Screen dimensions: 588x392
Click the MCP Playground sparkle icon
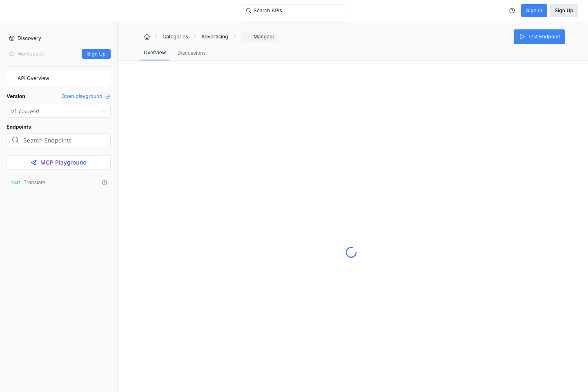33,162
